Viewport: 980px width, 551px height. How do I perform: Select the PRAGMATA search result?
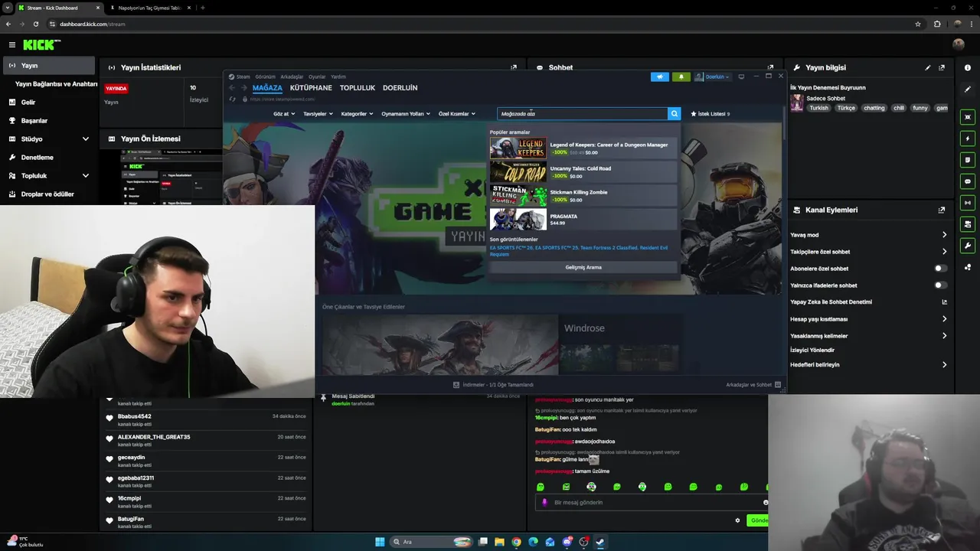click(x=583, y=220)
